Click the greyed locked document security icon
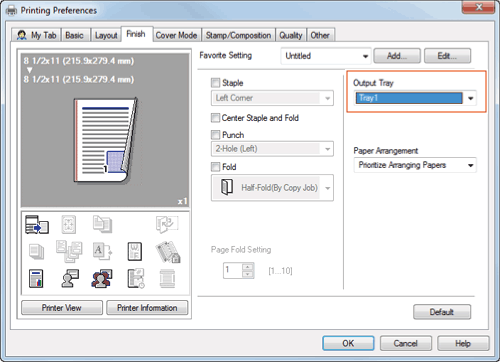500x362 pixels. click(x=168, y=252)
